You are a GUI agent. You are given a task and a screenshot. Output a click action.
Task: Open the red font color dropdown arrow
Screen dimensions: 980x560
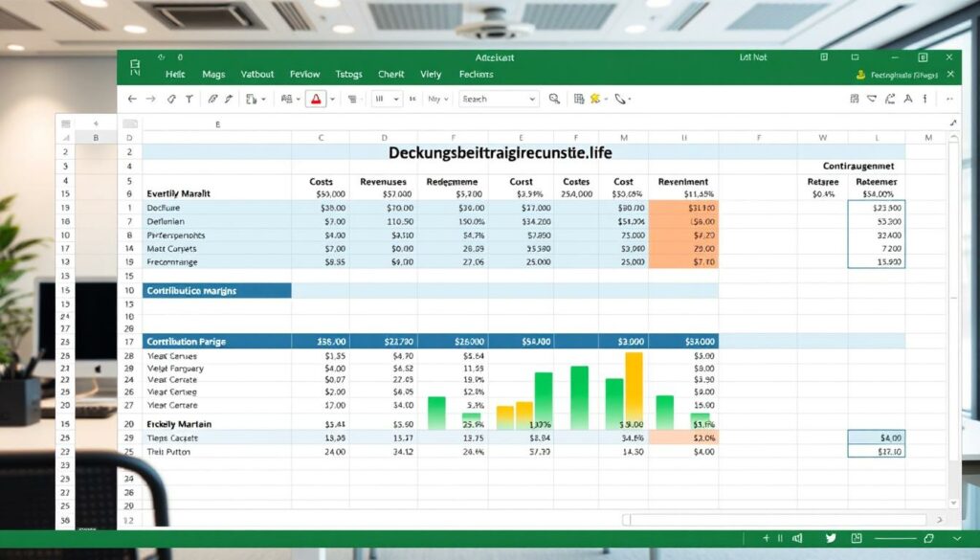332,100
